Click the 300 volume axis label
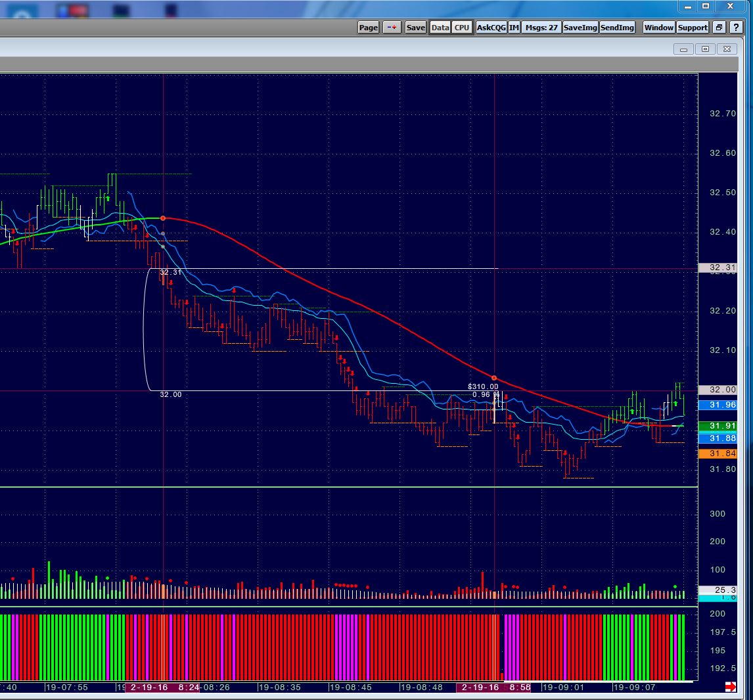The image size is (753, 700). [718, 514]
